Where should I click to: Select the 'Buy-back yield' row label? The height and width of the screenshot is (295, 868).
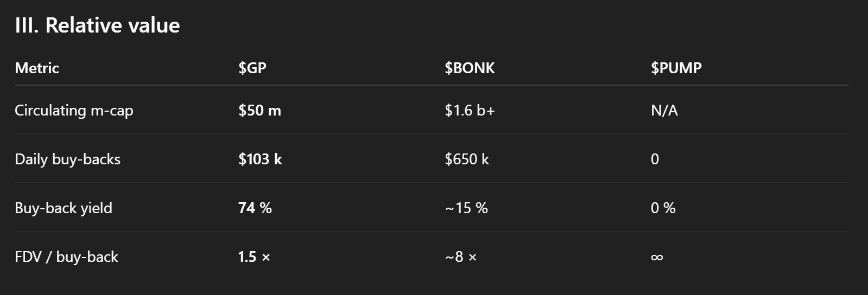(64, 208)
